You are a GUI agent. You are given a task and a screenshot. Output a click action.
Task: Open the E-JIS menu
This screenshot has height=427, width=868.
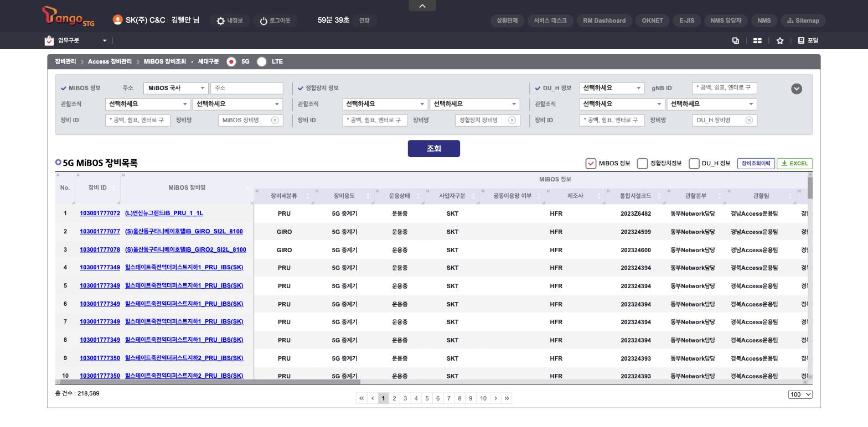tap(686, 20)
